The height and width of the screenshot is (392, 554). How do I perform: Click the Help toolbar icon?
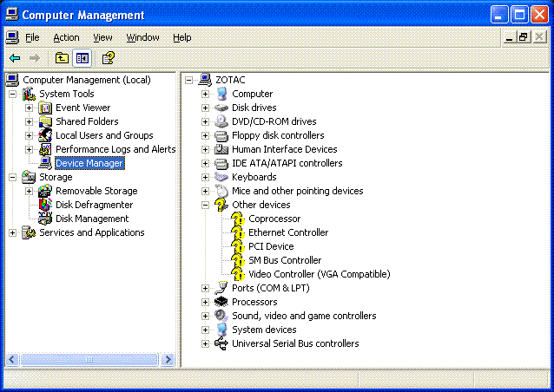tap(108, 58)
